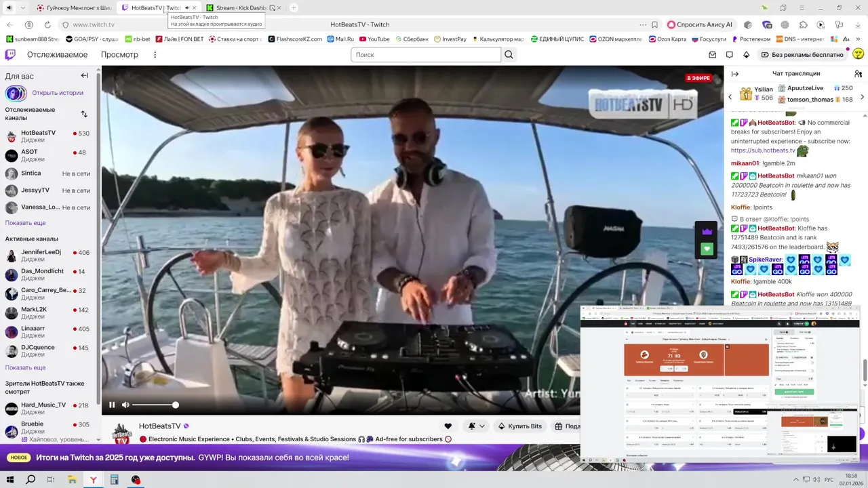This screenshot has height=488, width=868.
Task: Pause the stream playback
Action: [x=112, y=405]
